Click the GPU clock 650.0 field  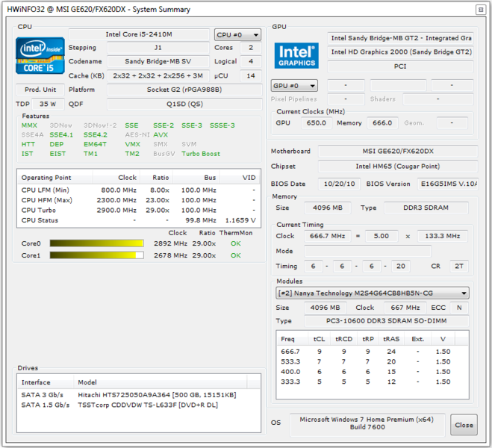pos(317,123)
